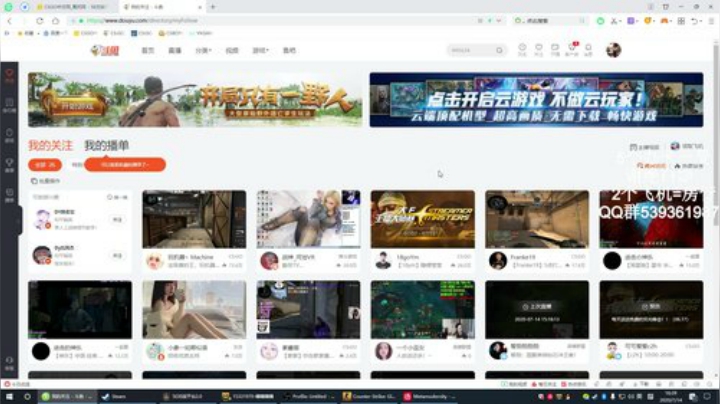This screenshot has width=720, height=404.
Task: Open the 直播 navigation item
Action: pyautogui.click(x=174, y=50)
